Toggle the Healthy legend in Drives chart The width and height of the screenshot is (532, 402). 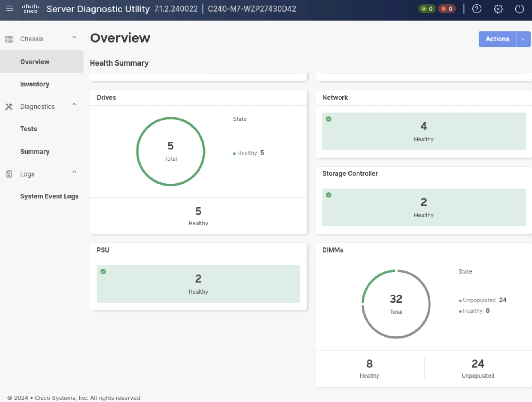(247, 153)
